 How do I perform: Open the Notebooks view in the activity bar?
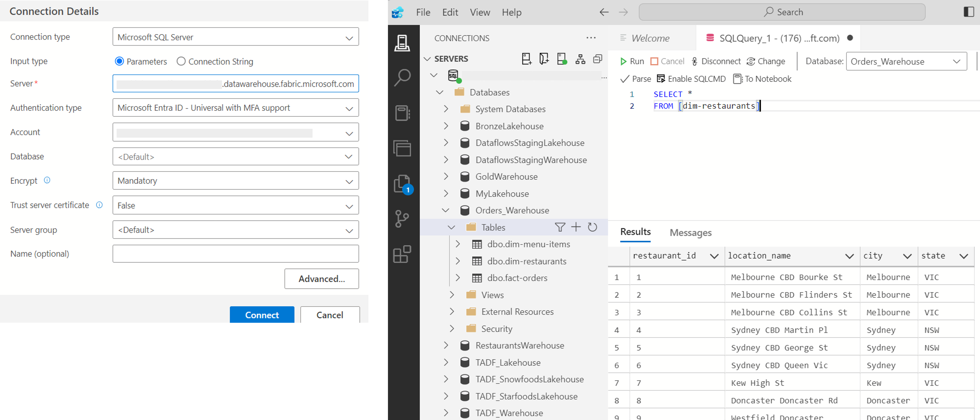pos(402,113)
